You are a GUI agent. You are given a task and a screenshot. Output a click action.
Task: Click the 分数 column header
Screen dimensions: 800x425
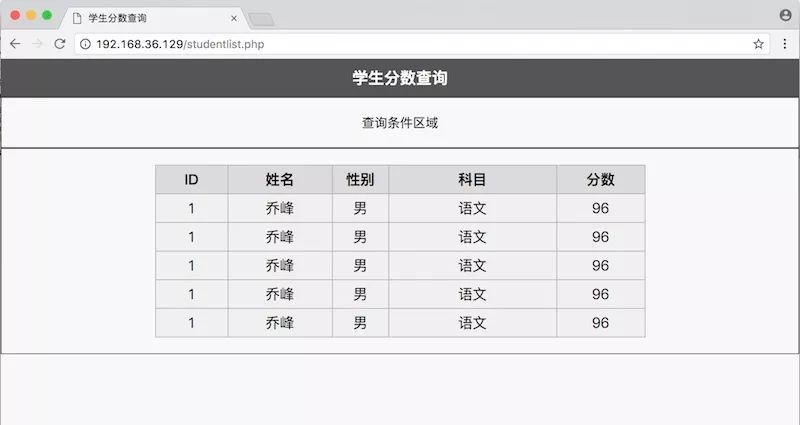tap(601, 180)
